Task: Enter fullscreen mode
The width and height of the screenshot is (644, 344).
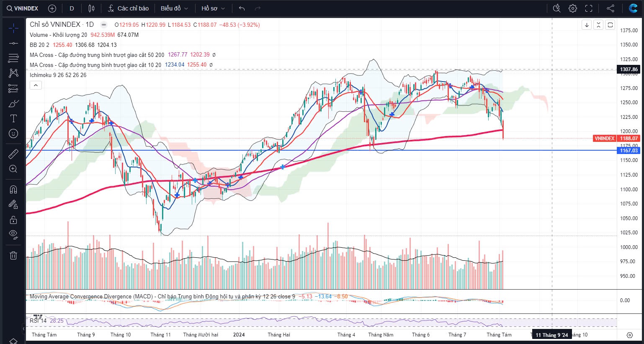Action: tap(589, 8)
